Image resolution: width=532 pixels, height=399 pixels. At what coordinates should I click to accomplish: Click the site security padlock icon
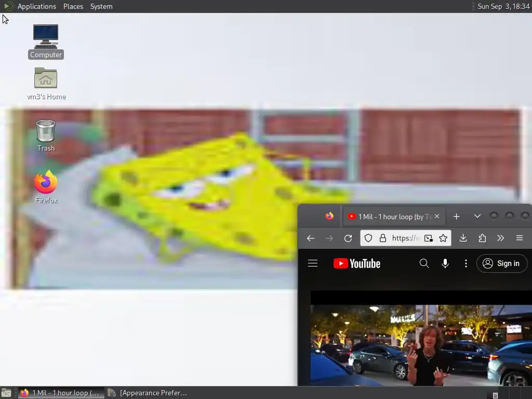[383, 238]
